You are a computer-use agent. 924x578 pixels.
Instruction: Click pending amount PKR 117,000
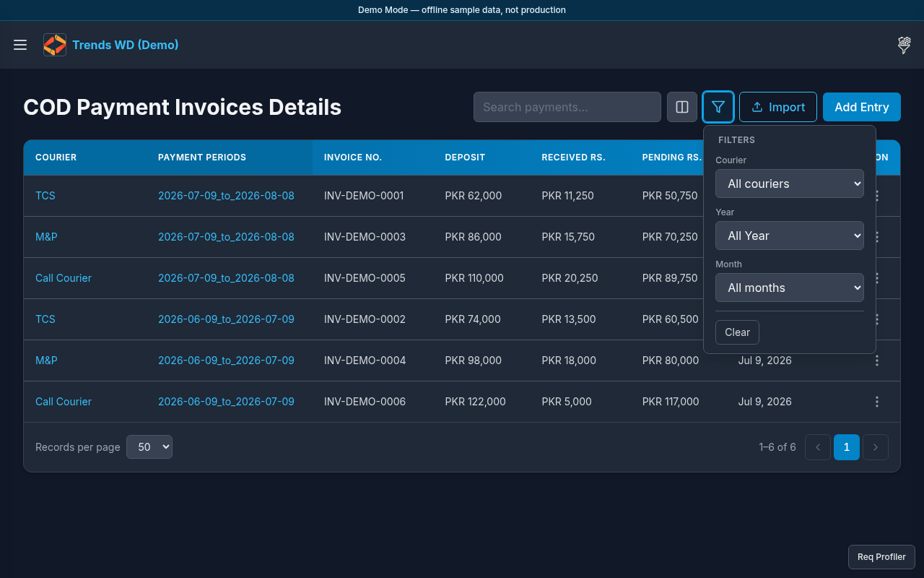[671, 402]
